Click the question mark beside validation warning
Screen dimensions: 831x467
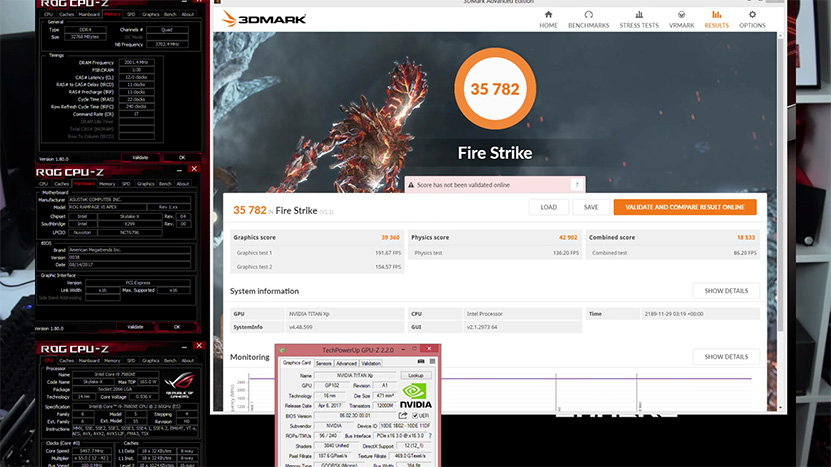point(577,184)
